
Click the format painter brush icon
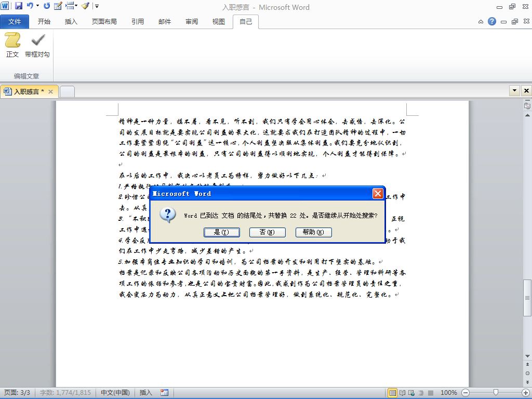click(86, 6)
